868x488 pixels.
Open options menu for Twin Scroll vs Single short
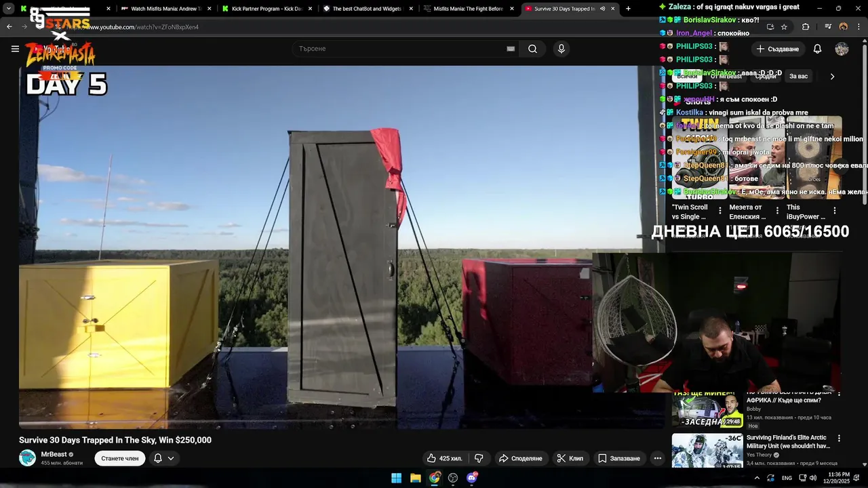coord(720,211)
